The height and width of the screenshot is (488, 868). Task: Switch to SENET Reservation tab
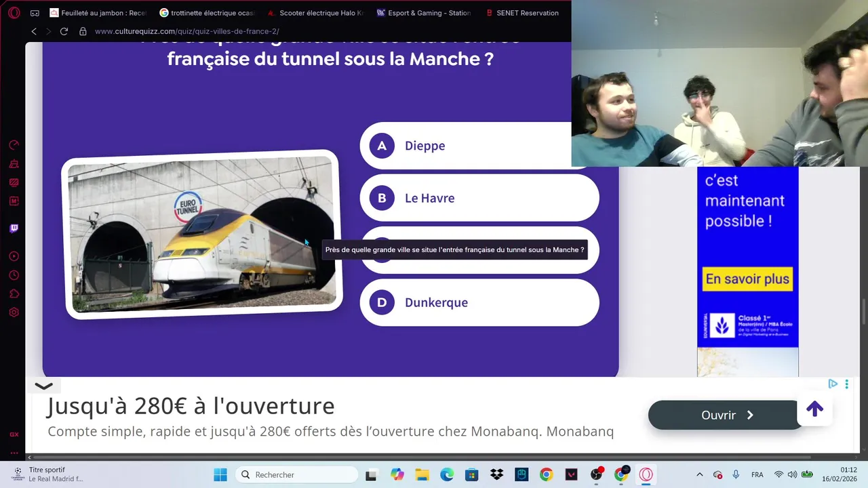tap(524, 13)
